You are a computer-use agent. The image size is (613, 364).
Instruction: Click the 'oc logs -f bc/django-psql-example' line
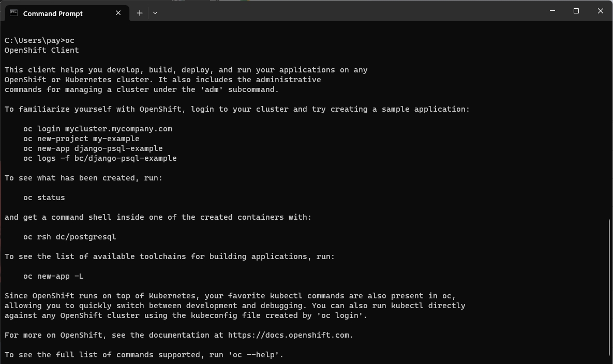pos(100,158)
